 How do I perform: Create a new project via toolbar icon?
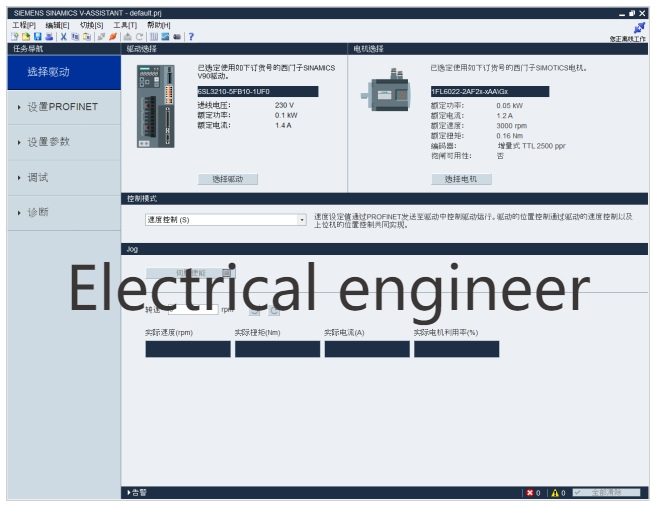point(15,37)
